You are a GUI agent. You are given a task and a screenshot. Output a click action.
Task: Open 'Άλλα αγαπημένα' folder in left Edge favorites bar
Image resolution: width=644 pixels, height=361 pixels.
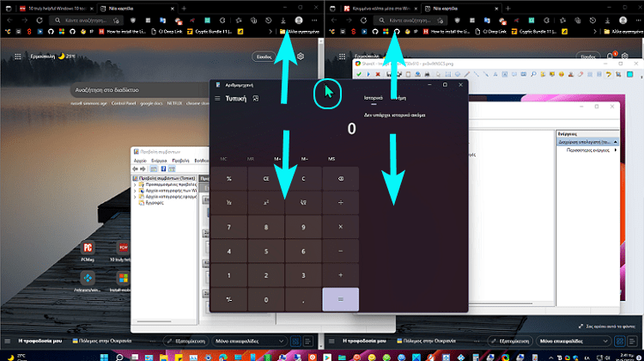pyautogui.click(x=300, y=32)
